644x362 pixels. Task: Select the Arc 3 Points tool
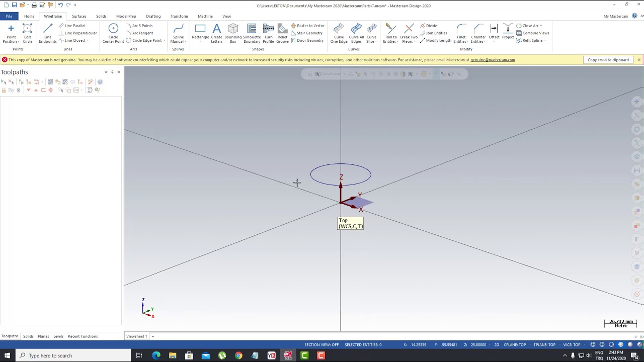(x=139, y=26)
